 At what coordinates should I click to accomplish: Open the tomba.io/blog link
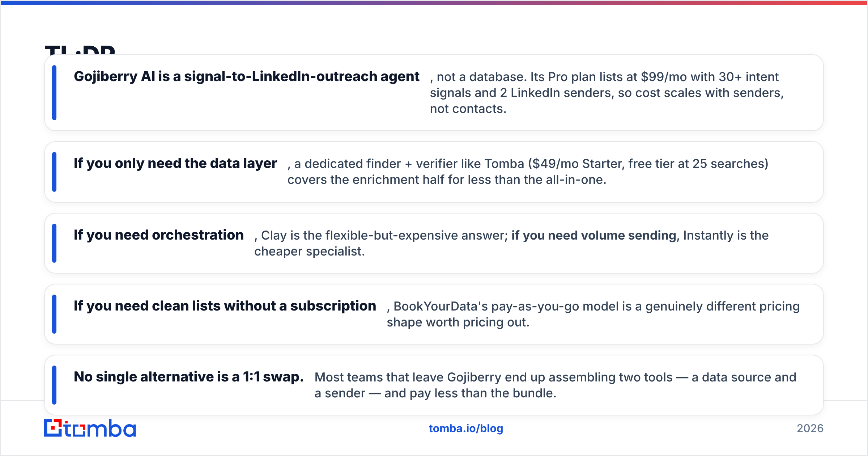point(466,428)
